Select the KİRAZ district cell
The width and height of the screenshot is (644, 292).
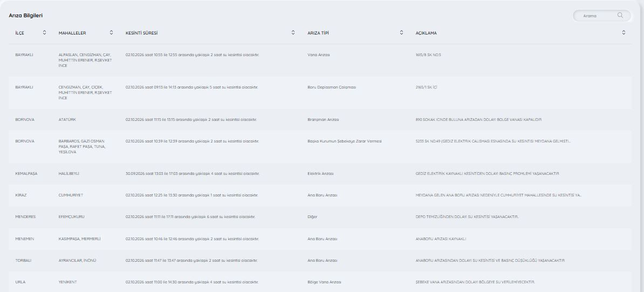pos(21,195)
